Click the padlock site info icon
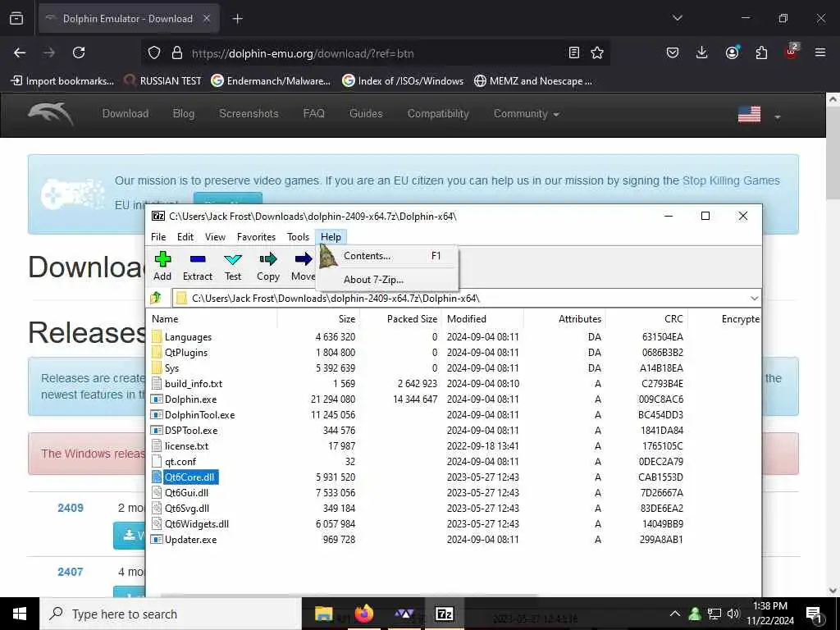The image size is (840, 630). coord(177,53)
